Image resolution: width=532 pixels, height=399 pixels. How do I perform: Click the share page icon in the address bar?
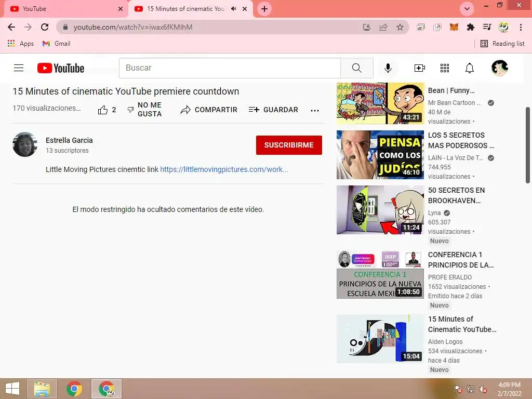(383, 27)
